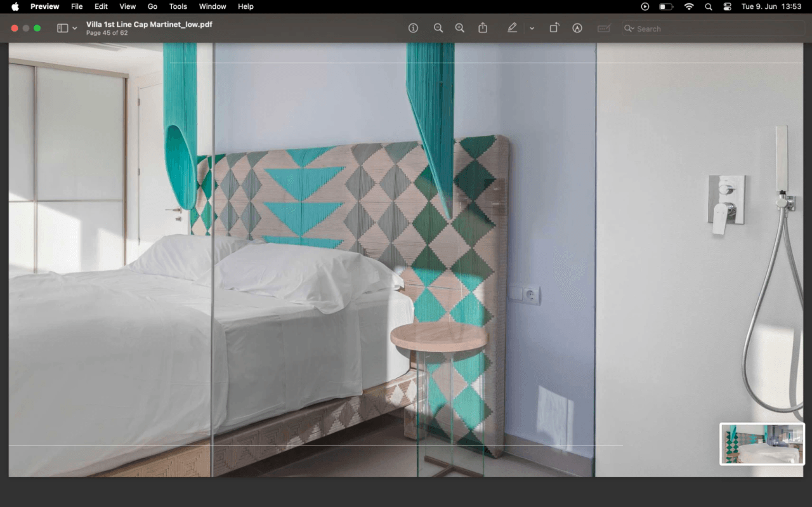
Task: Zoom in on the PDF page
Action: pos(460,29)
